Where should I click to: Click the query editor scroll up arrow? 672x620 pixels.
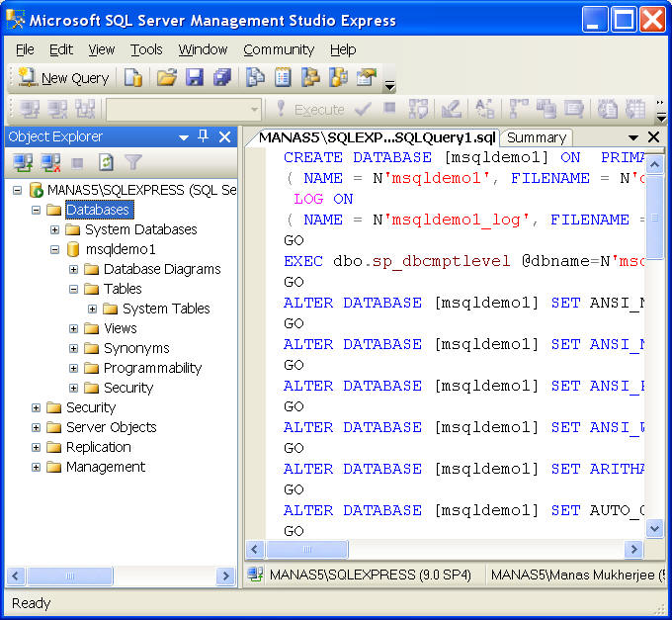(654, 165)
